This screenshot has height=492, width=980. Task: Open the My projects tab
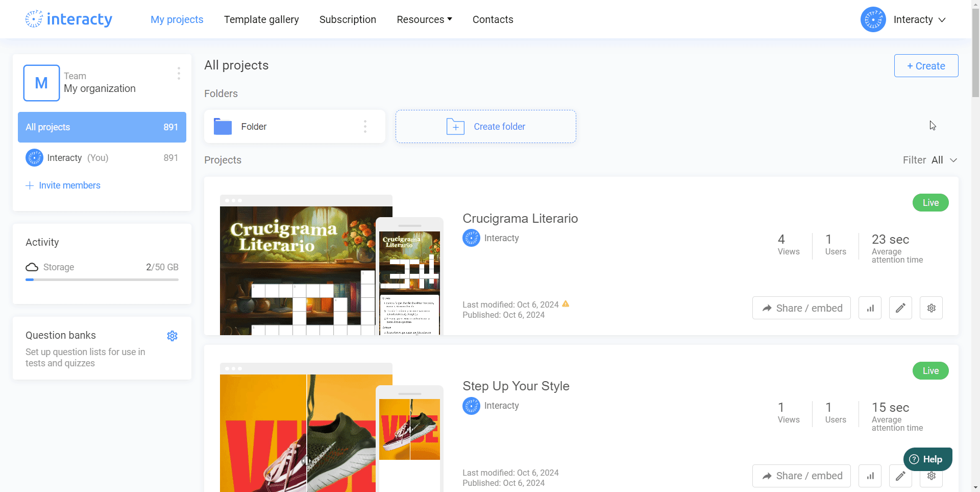[177, 19]
